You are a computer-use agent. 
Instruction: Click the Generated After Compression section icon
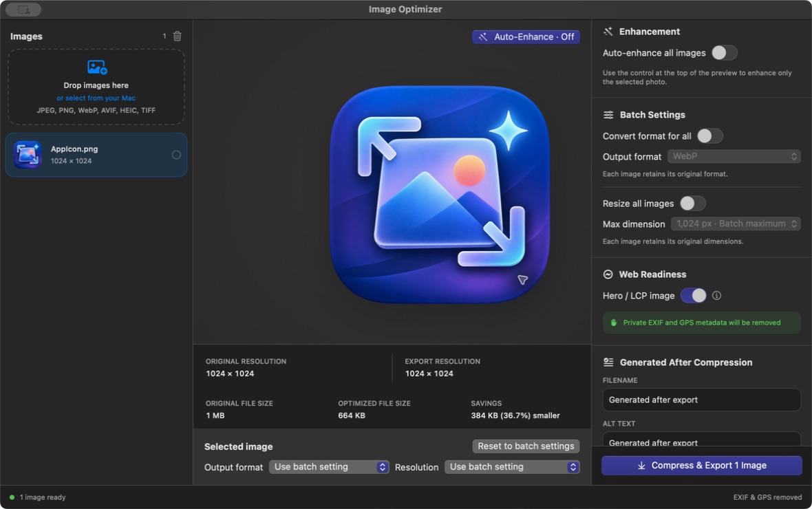coord(608,362)
